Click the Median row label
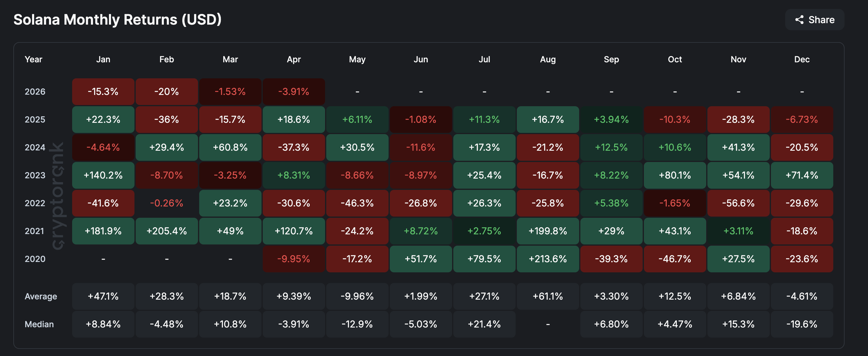Screen dimensions: 868x356 coord(39,324)
